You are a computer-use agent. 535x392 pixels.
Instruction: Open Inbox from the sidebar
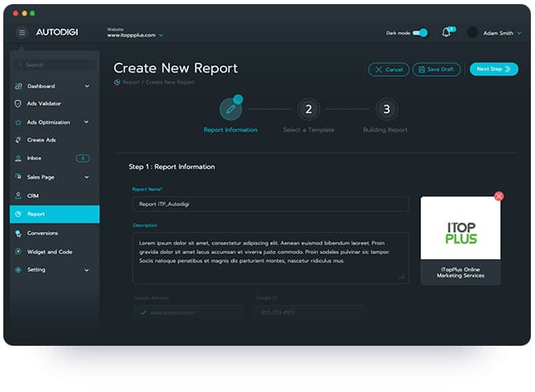(34, 158)
